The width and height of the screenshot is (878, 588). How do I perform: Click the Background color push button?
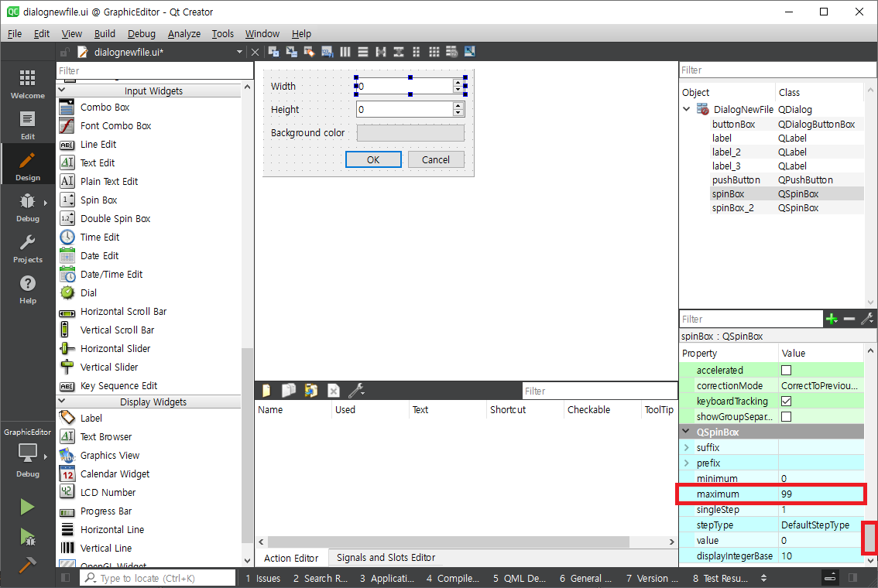410,132
